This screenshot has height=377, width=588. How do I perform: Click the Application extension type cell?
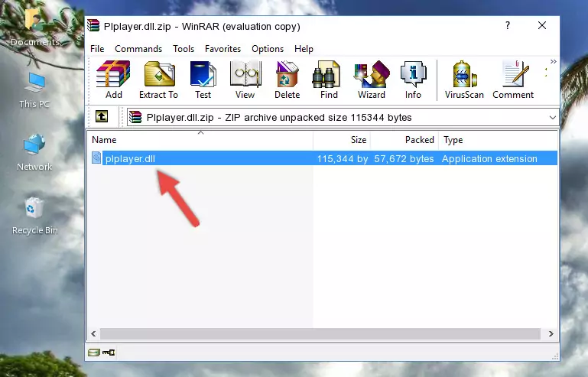489,159
